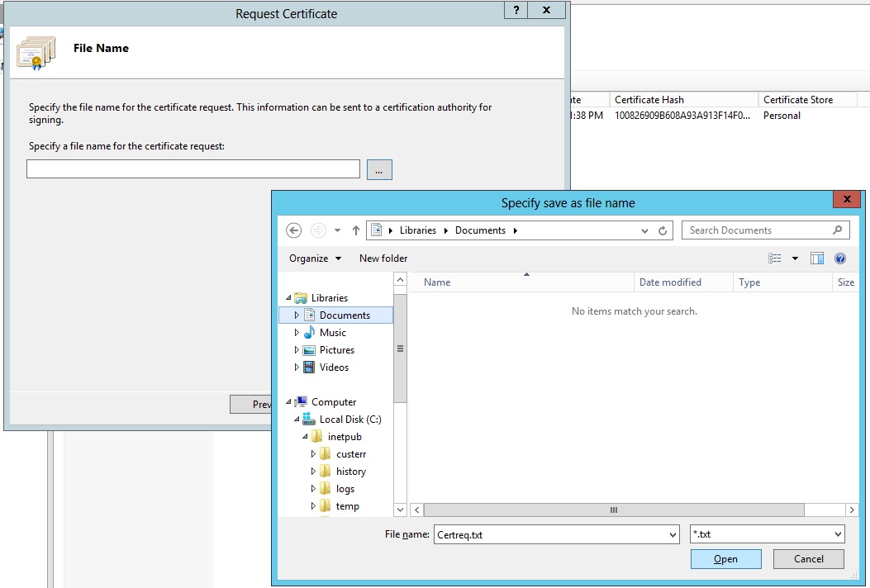Expand the Documents tree node
Image resolution: width=870 pixels, height=588 pixels.
click(297, 315)
